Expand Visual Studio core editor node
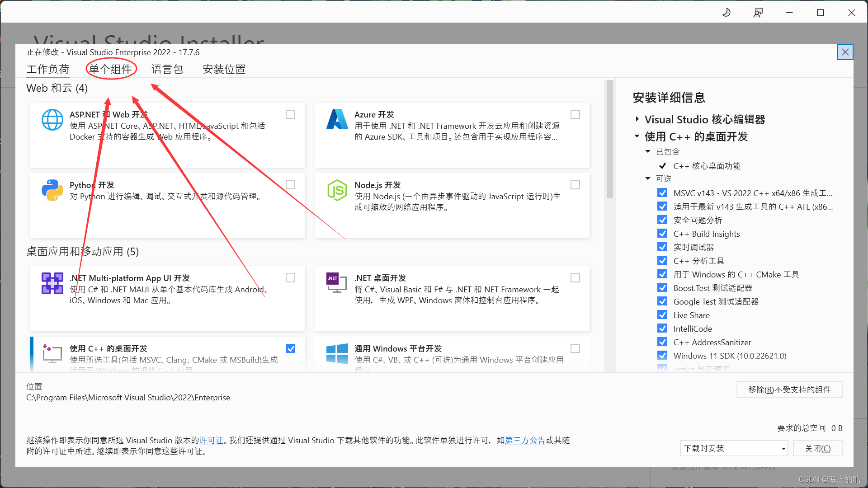Image resolution: width=868 pixels, height=488 pixels. click(x=637, y=119)
